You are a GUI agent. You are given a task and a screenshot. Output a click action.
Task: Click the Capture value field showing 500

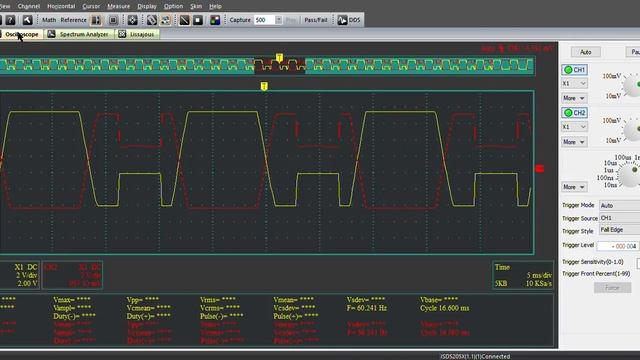coord(264,20)
